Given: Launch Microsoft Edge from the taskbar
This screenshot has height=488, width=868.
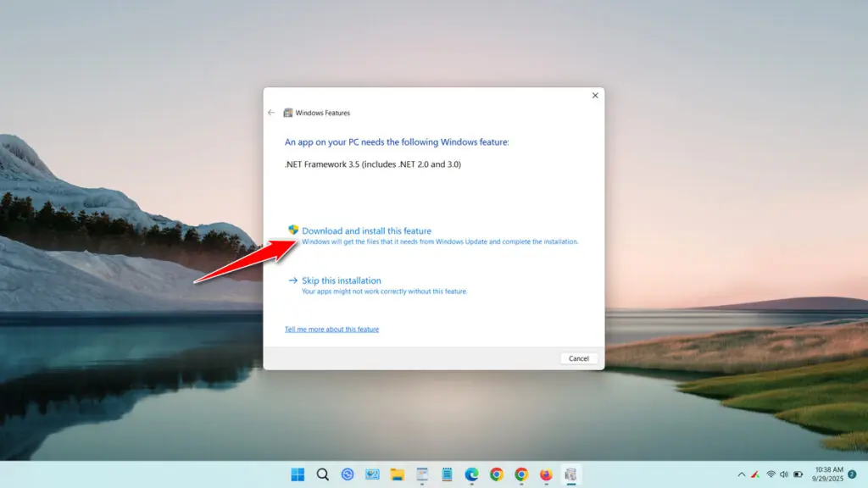Looking at the screenshot, I should point(471,474).
